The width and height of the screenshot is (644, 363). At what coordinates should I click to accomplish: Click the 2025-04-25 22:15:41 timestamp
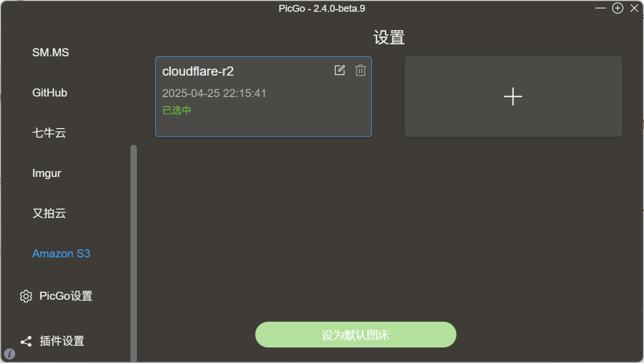coord(214,93)
